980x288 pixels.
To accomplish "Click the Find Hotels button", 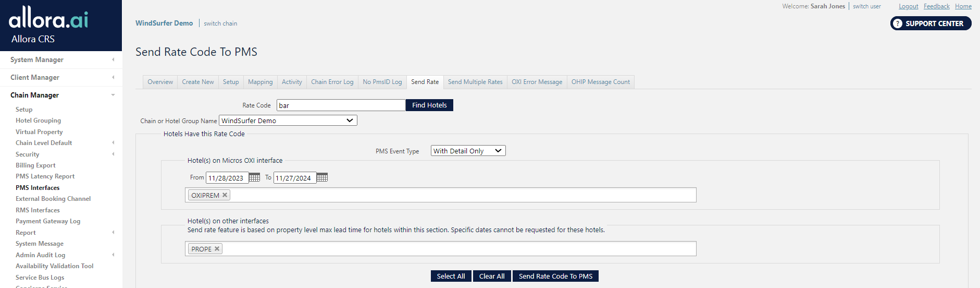I will click(x=429, y=105).
